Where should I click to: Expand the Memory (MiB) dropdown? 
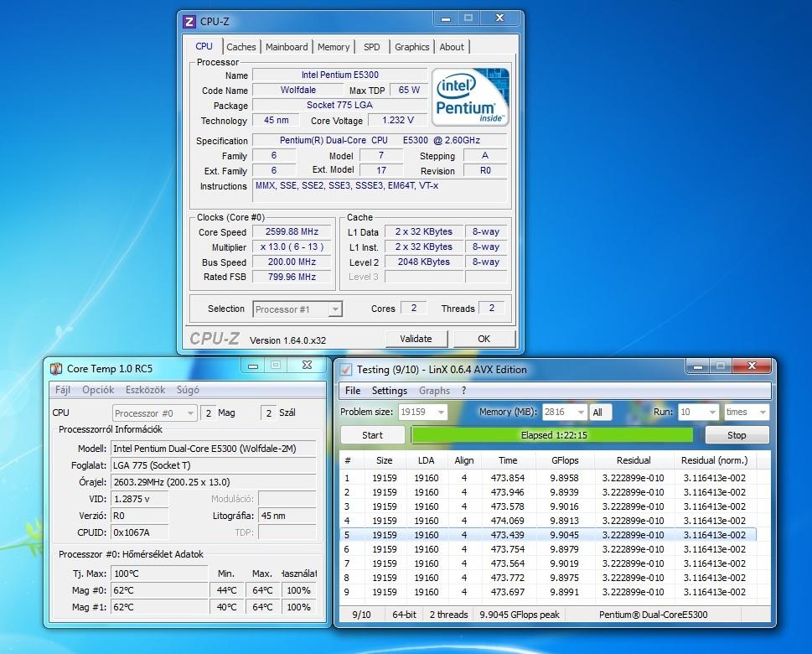tap(581, 413)
